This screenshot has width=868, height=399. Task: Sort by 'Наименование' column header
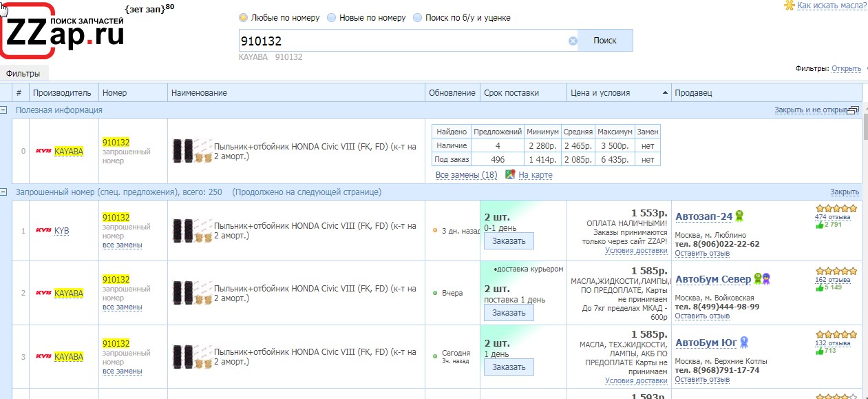tap(297, 93)
